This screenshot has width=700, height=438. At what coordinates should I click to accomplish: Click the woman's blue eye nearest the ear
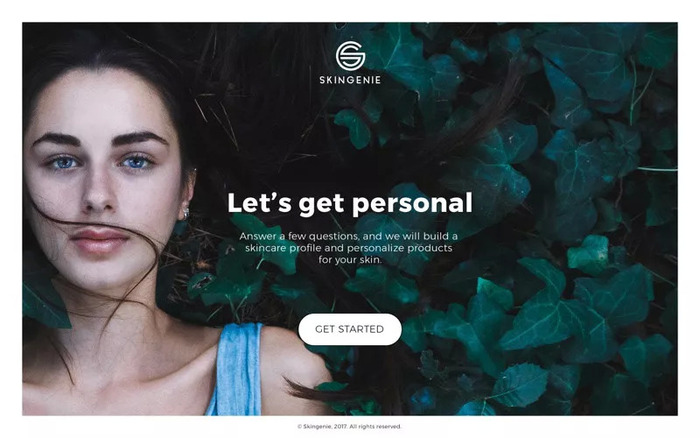tap(136, 163)
